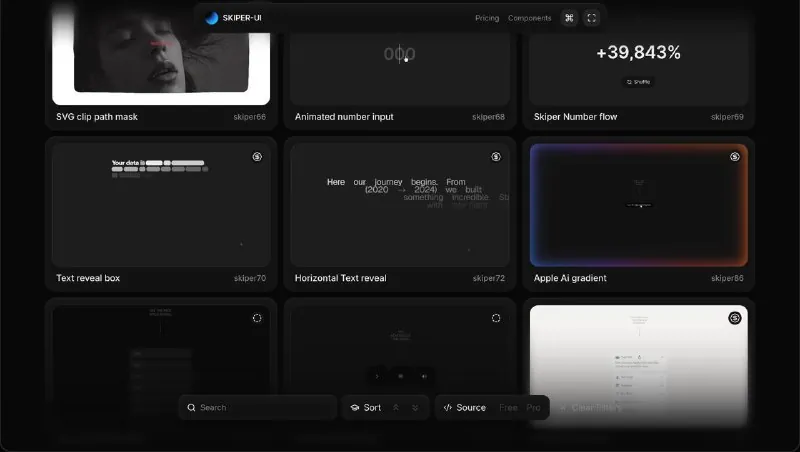
Task: Toggle the Pro source filter
Action: click(533, 408)
